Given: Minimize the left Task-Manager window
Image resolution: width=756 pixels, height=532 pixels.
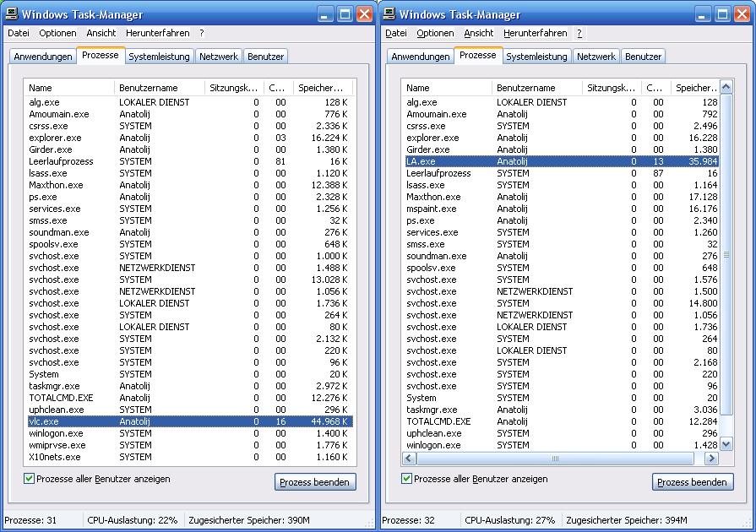Looking at the screenshot, I should pos(325,14).
